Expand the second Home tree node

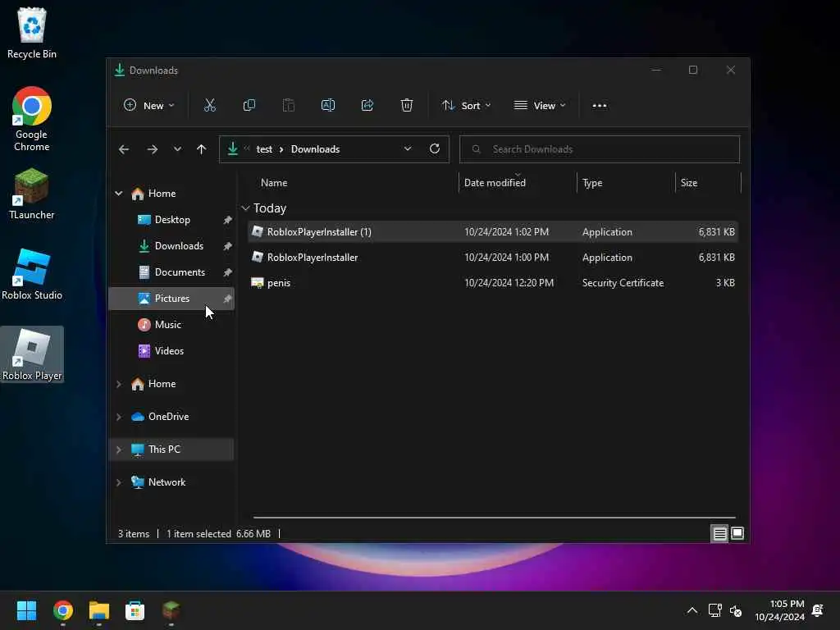(x=118, y=384)
